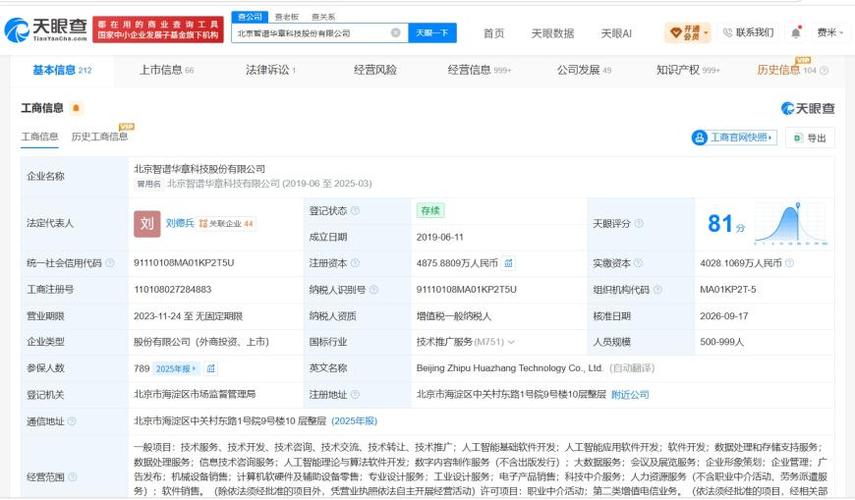Switch to the 知识产权 tab
Image resolution: width=855 pixels, height=500 pixels.
pos(688,70)
